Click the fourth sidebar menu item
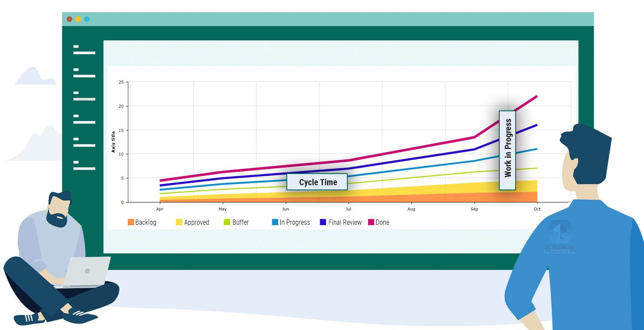The width and height of the screenshot is (644, 330). coord(84,119)
